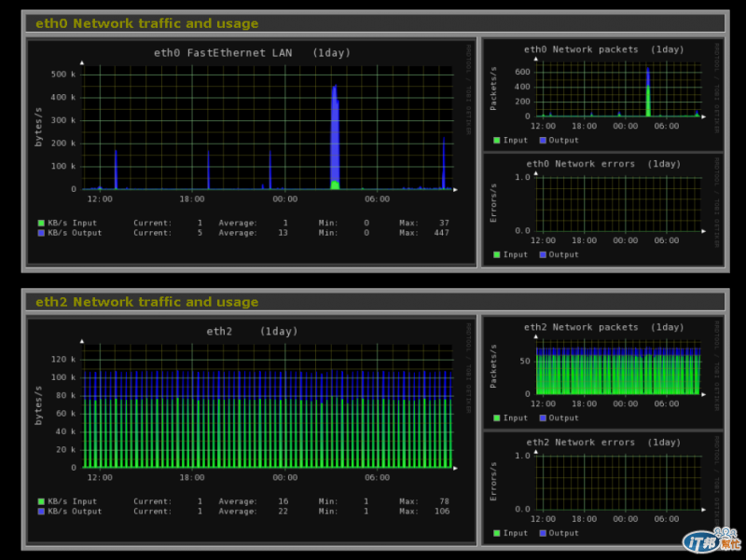
Task: Click the 120 k label on eth2 axis
Action: coord(63,359)
